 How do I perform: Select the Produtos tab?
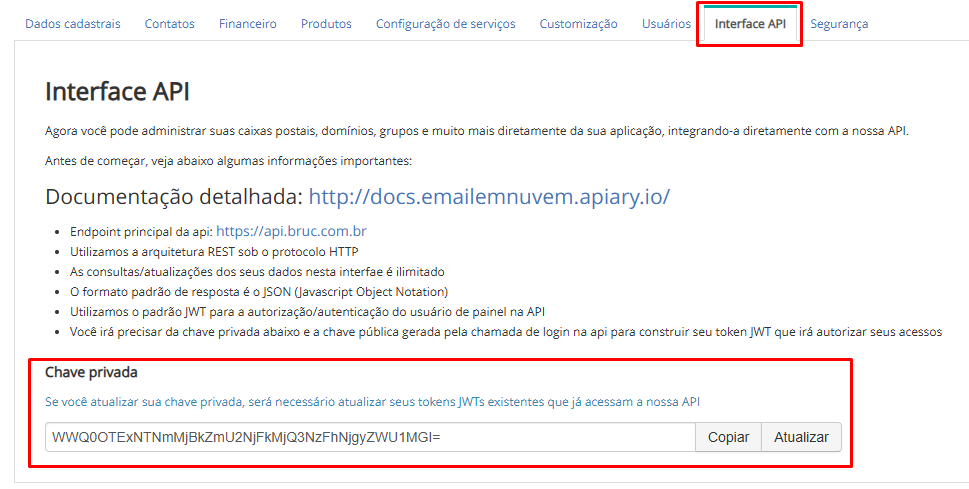click(326, 24)
